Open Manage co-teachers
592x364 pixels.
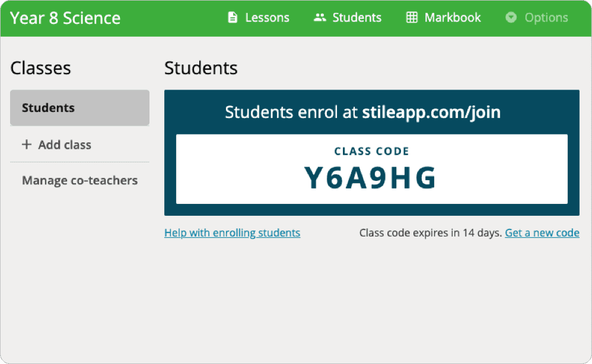79,180
